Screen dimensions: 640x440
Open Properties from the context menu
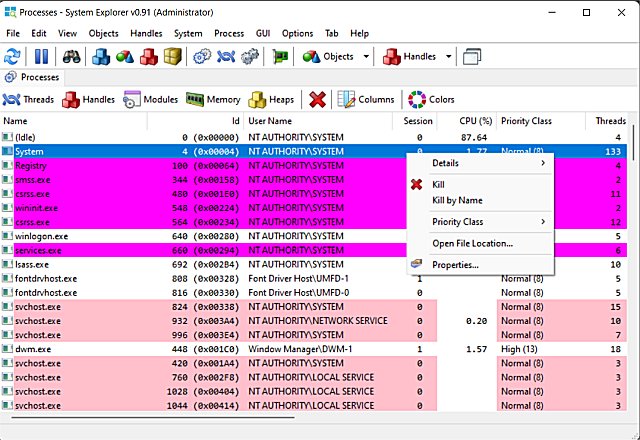tap(455, 265)
